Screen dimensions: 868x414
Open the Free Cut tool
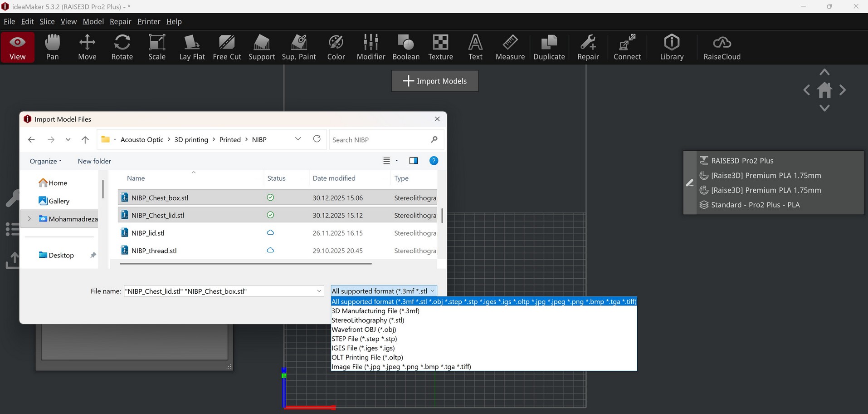(227, 47)
